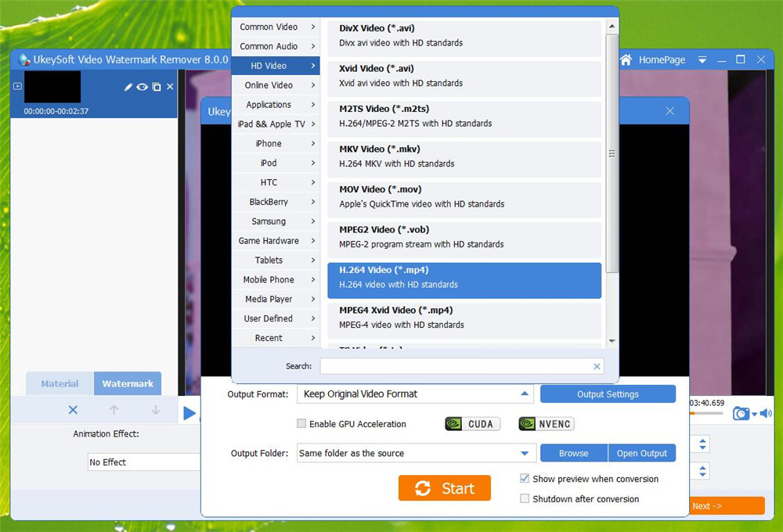The height and width of the screenshot is (532, 783).
Task: Toggle the eye visibility icon on the clip
Action: point(142,87)
